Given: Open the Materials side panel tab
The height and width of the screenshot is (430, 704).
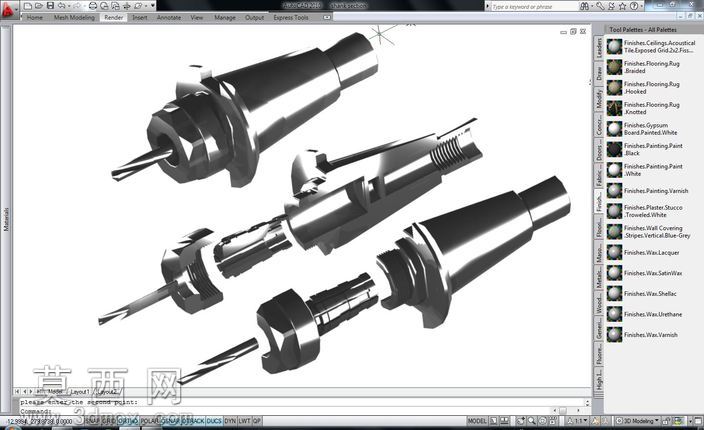Looking at the screenshot, I should (x=6, y=219).
